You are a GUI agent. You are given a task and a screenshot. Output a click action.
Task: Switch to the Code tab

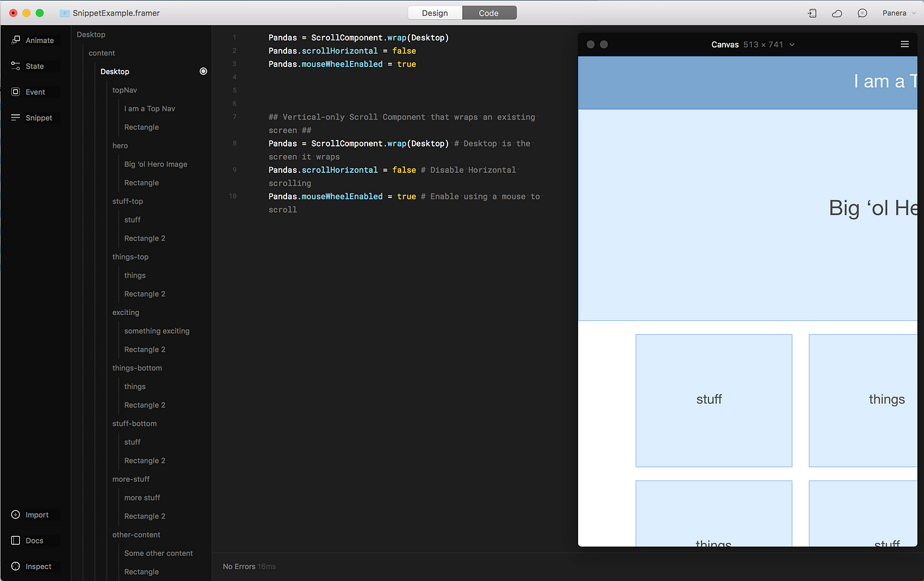489,13
